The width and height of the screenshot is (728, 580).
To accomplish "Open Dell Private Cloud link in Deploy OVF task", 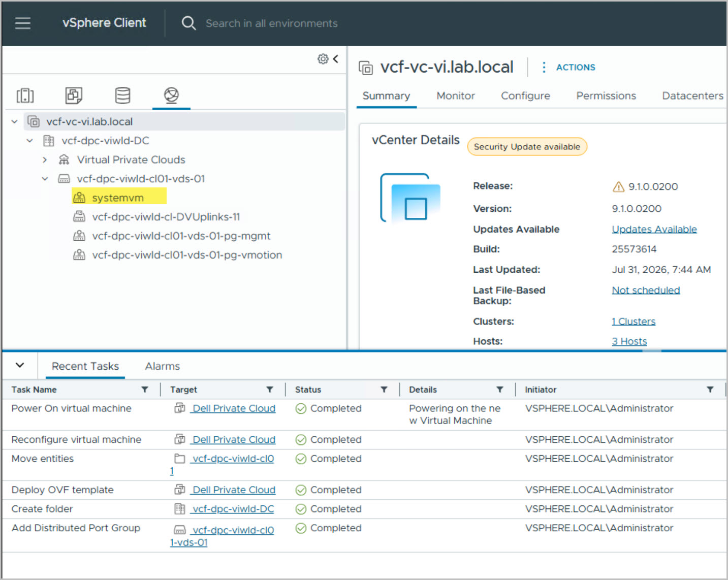I will coord(234,490).
